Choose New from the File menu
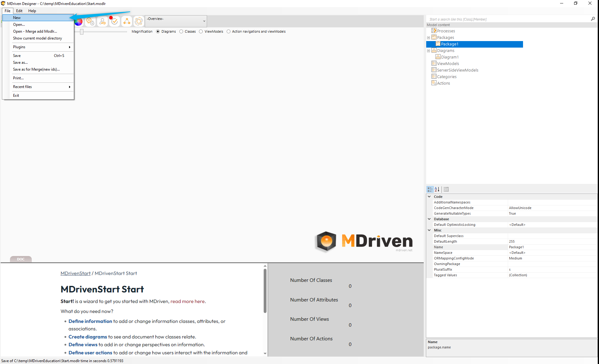 (17, 18)
